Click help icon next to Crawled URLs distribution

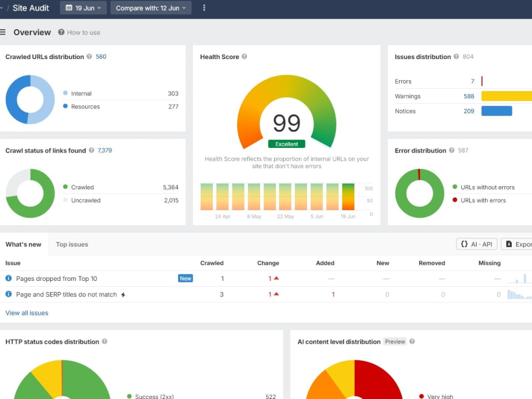point(89,57)
